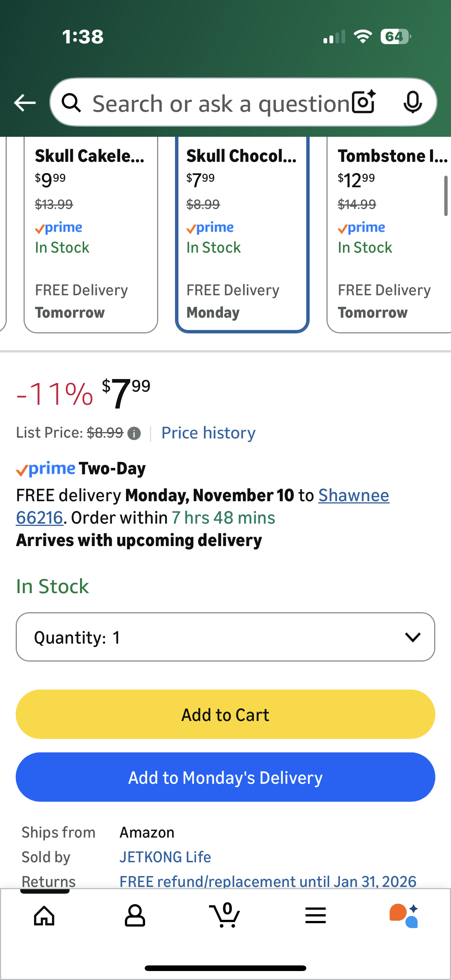The height and width of the screenshot is (980, 451).
Task: Tap the microphone voice search icon
Action: pos(412,102)
